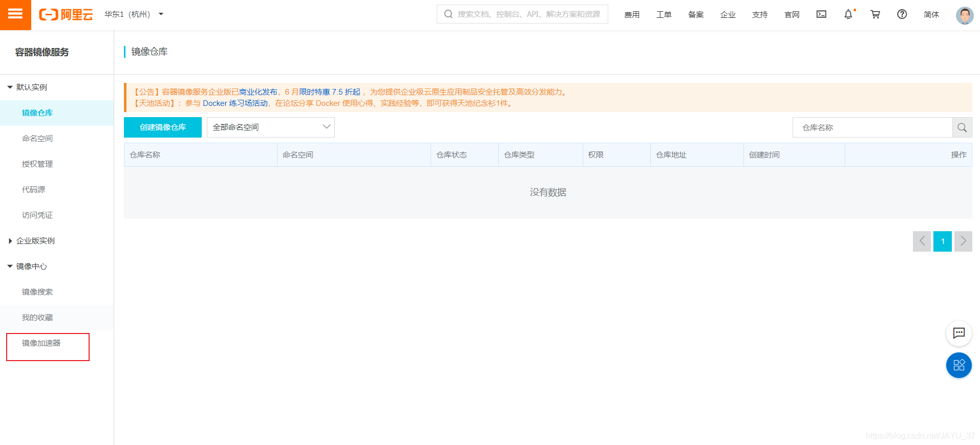Open the 华东1（杭州）region dropdown
Viewport: 980px width, 445px height.
tap(134, 14)
